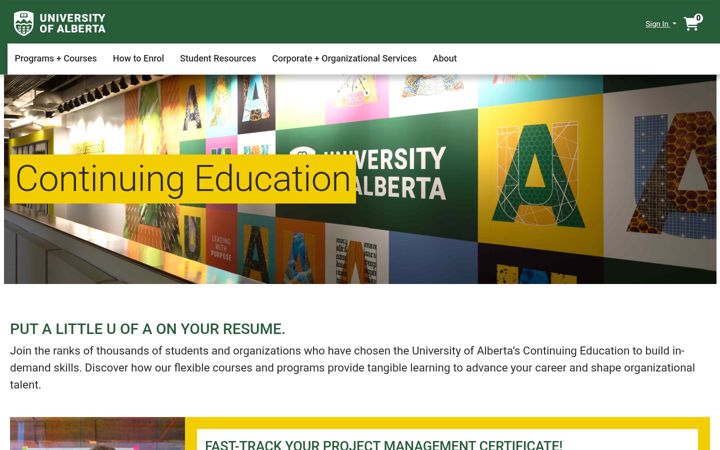
Task: Open the About menu
Action: tap(444, 58)
